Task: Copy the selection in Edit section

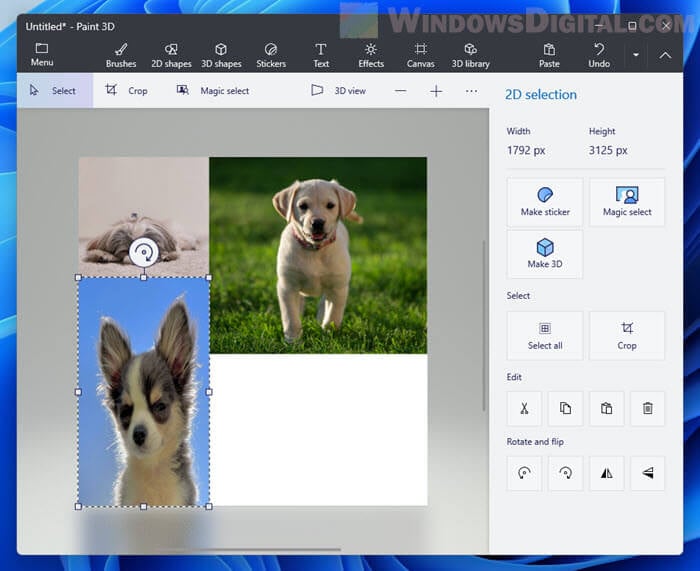Action: coord(565,408)
